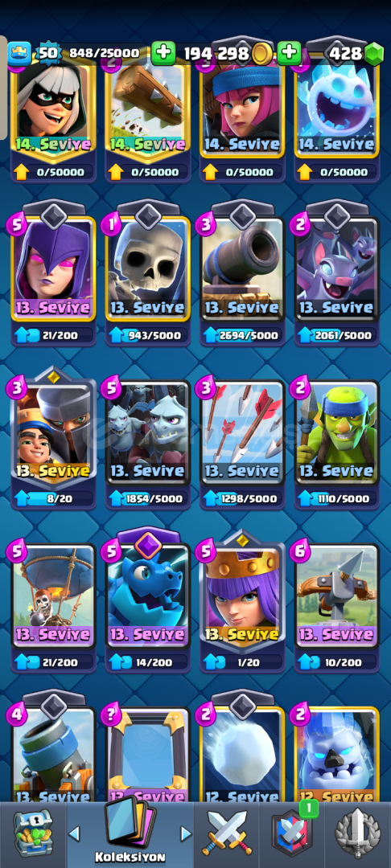Tap the star level 50 badge

[x=47, y=53]
